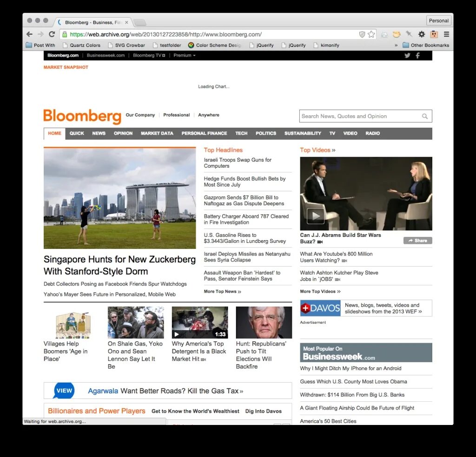Open Villages Help Boomers thumbnail
Image resolution: width=476 pixels, height=457 pixels.
pos(73,325)
